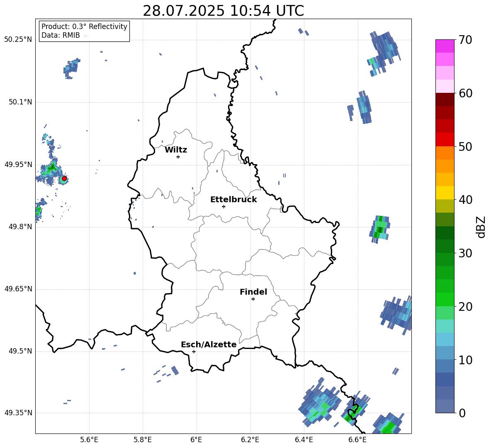Click the Wiltz station cross marker
The image size is (491, 448).
(178, 157)
